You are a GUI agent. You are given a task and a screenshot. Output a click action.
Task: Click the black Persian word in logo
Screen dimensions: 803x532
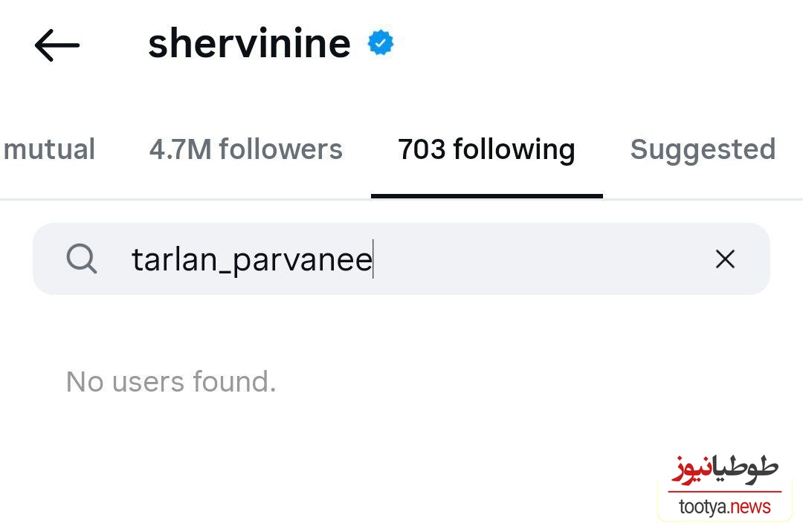[745, 467]
